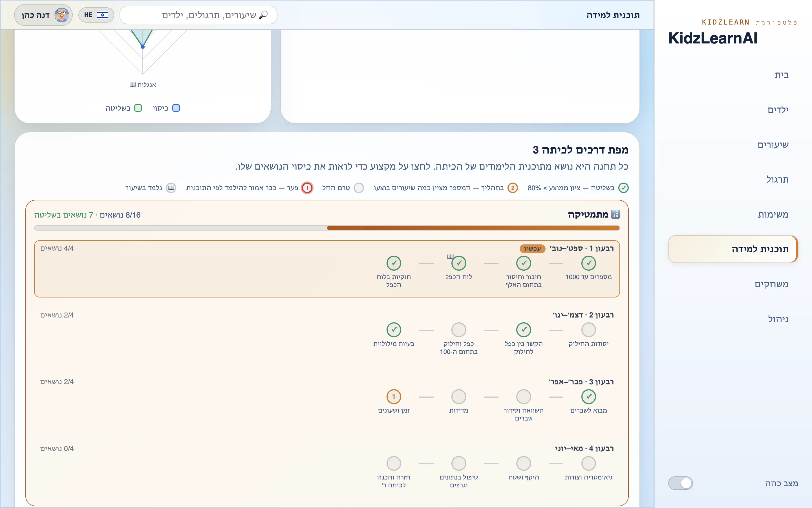
Task: Click the 'השוואה וסידור שברים' station circle
Action: (x=524, y=397)
